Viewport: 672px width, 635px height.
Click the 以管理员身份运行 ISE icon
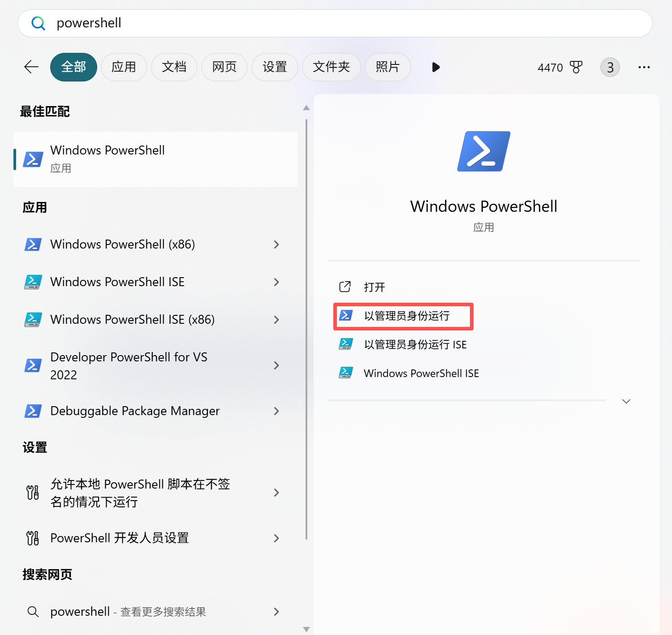pos(346,344)
